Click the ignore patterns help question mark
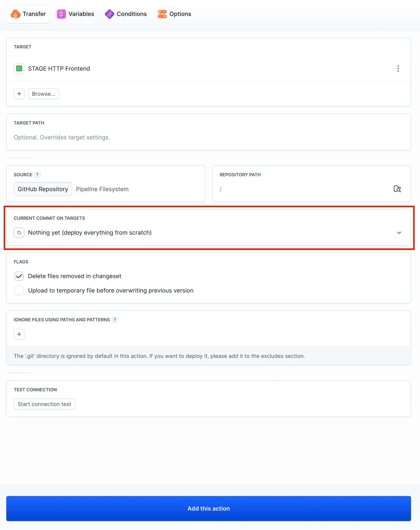420x530 pixels. click(x=115, y=320)
